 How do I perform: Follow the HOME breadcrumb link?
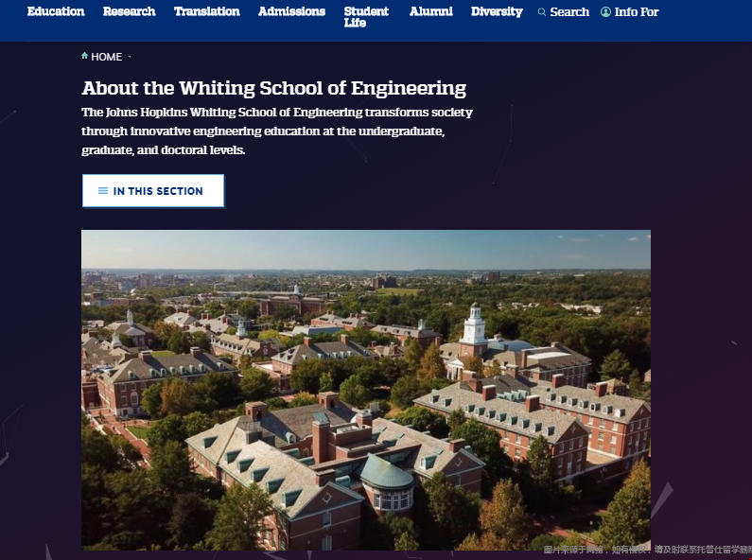(106, 57)
